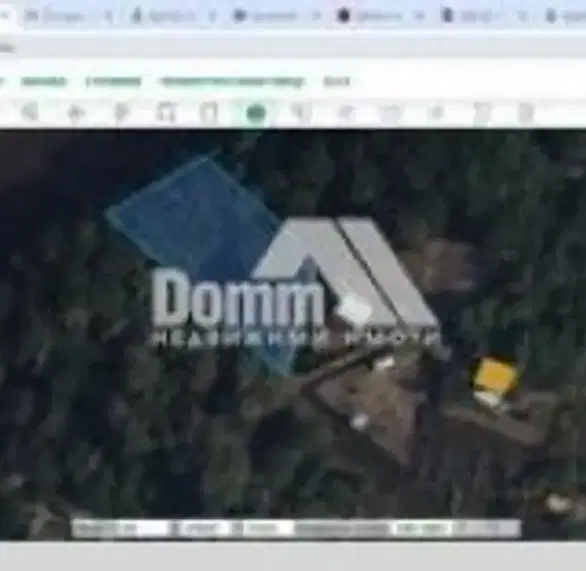586x571 pixels.
Task: Click the toolbar icon right after the green circle
Action: point(299,112)
